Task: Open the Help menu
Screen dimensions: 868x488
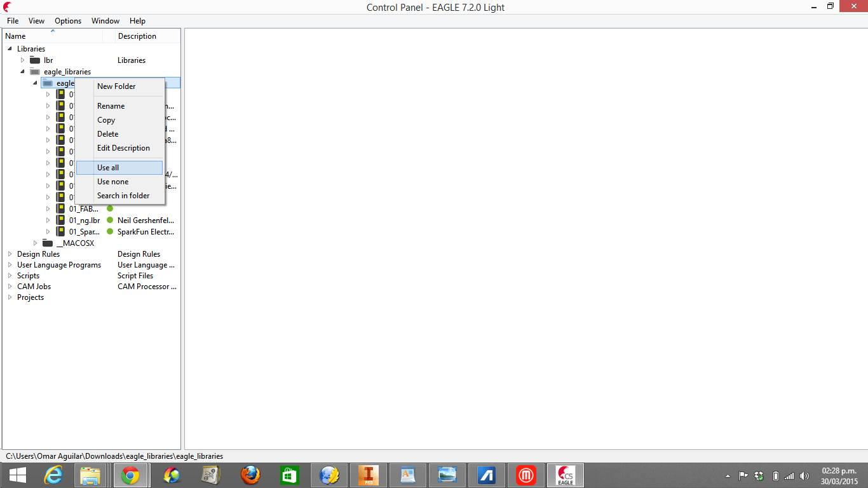Action: tap(137, 21)
